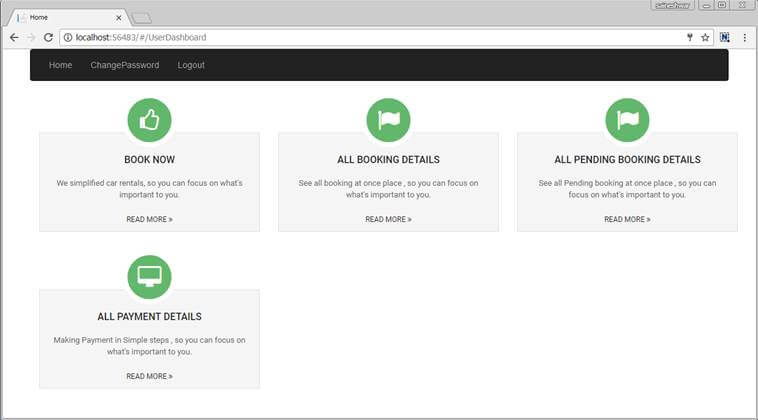Click the flag icon above All Pending Booking Details

point(627,120)
